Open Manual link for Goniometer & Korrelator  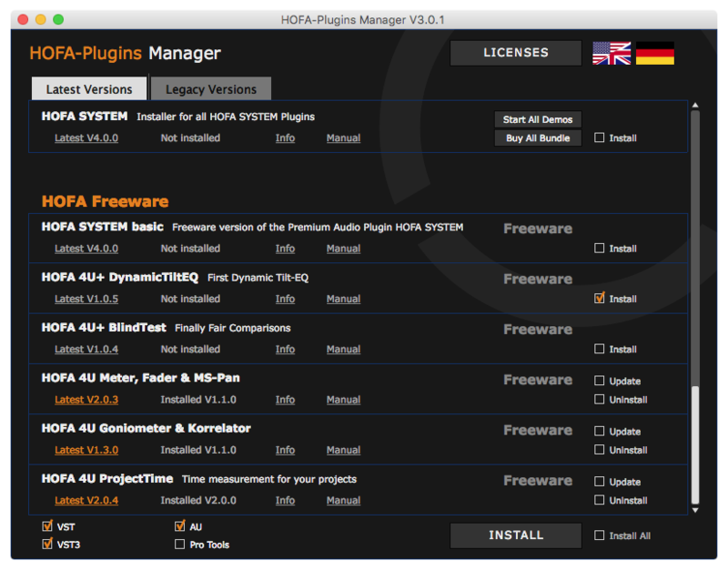click(343, 450)
